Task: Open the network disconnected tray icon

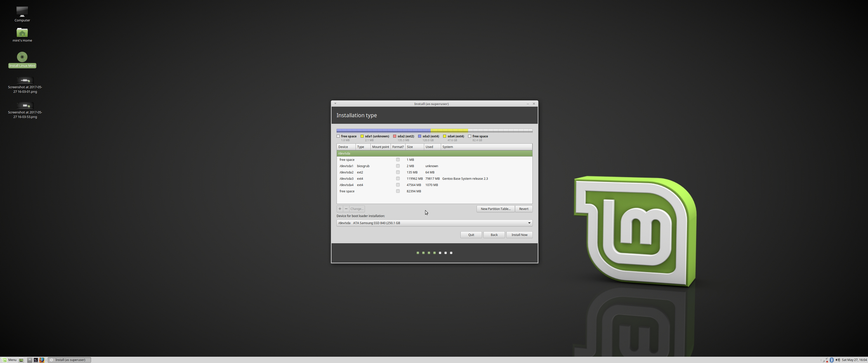Action: coord(826,360)
